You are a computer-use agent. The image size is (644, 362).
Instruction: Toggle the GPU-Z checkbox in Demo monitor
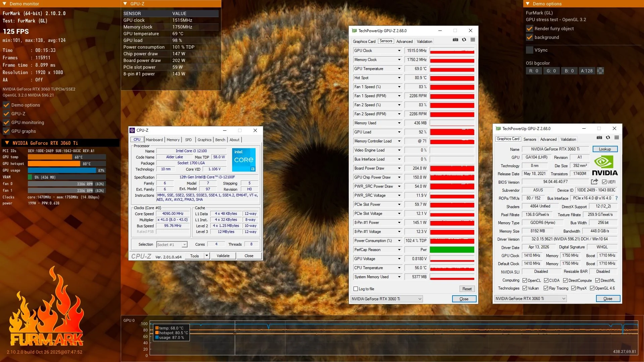tap(6, 114)
